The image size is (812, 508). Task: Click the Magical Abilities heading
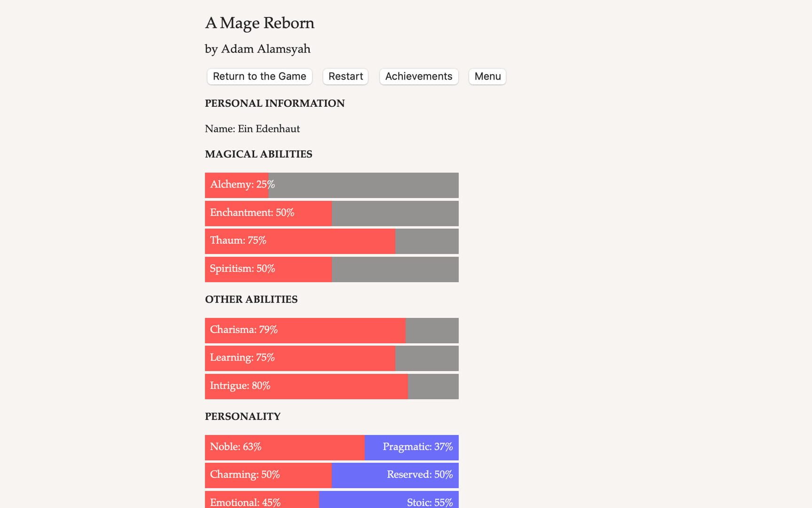click(x=258, y=154)
